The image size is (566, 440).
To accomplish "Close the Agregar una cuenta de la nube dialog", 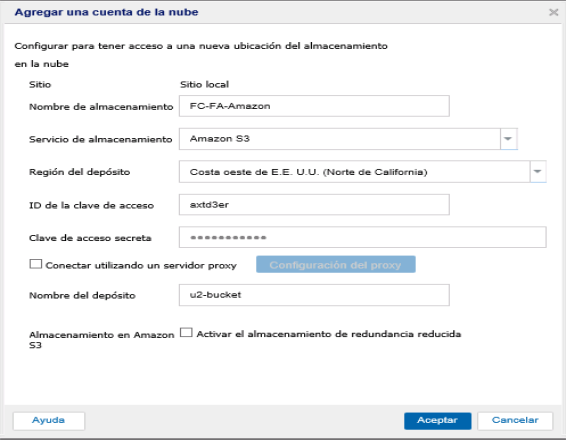I will point(553,12).
